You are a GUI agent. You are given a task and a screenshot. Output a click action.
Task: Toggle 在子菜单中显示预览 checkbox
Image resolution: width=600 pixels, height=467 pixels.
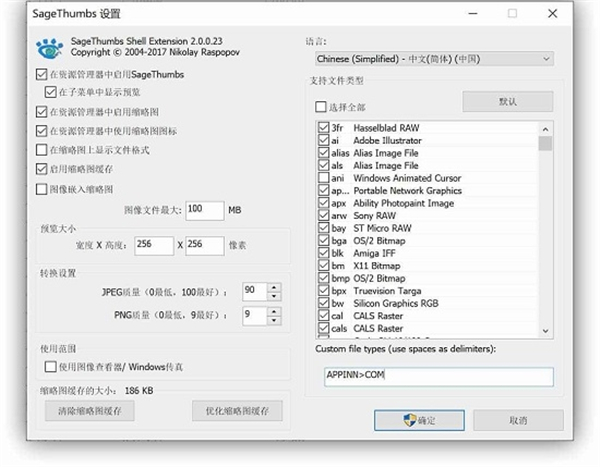51,92
